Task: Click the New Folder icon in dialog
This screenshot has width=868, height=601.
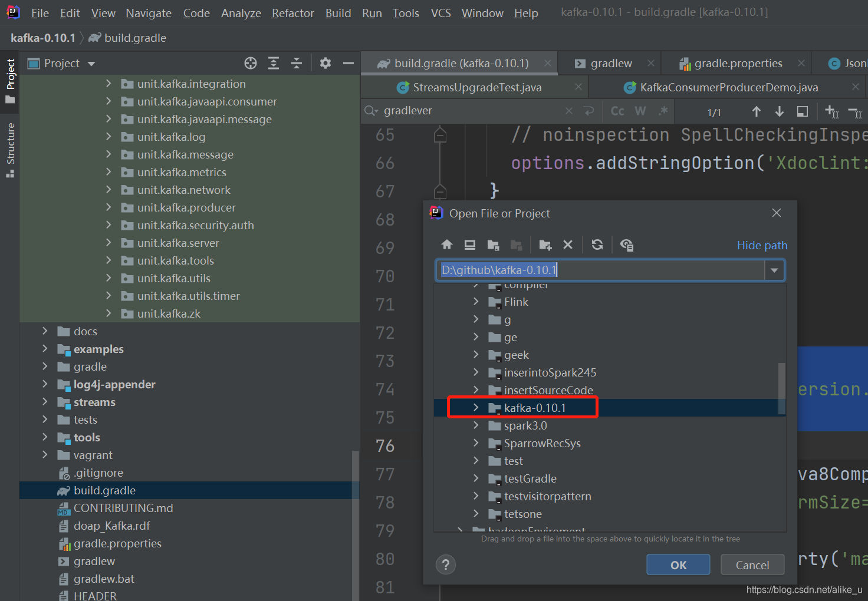Action: tap(545, 245)
